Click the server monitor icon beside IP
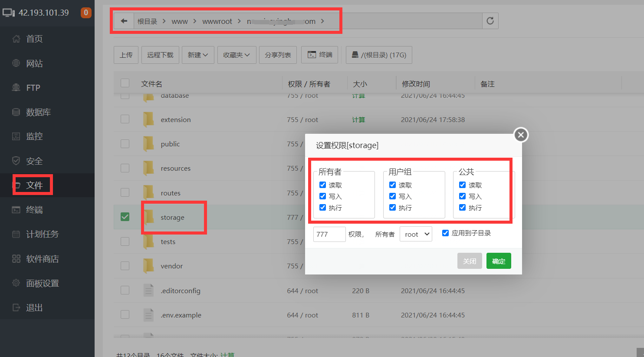 (x=9, y=13)
